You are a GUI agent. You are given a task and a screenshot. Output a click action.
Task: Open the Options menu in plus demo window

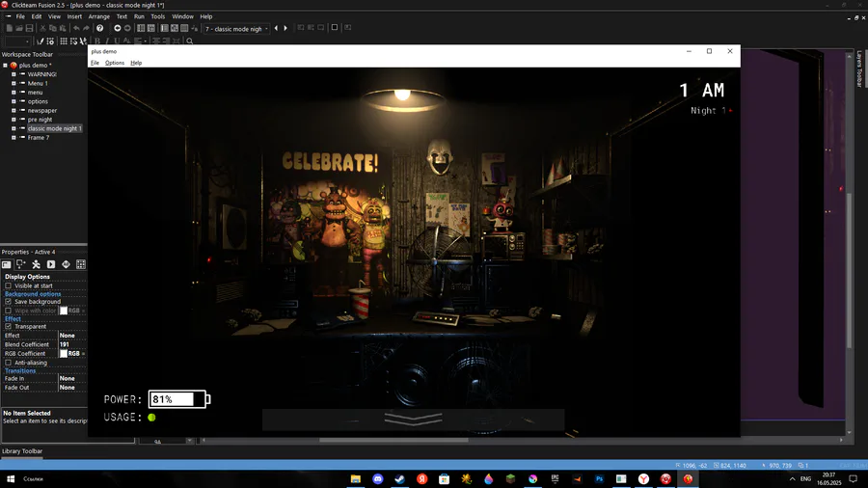click(115, 63)
